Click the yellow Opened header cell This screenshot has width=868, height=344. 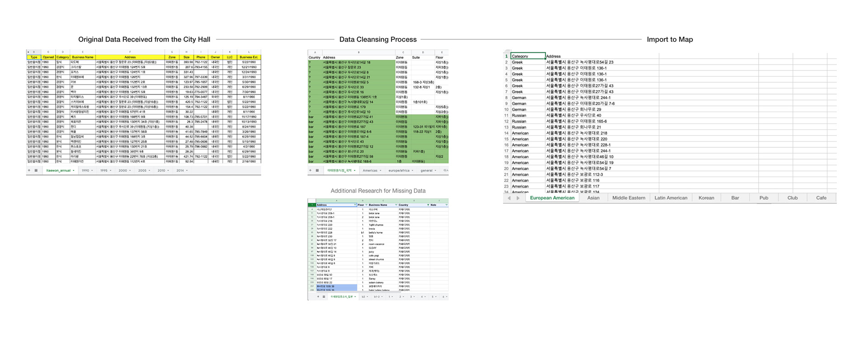48,57
